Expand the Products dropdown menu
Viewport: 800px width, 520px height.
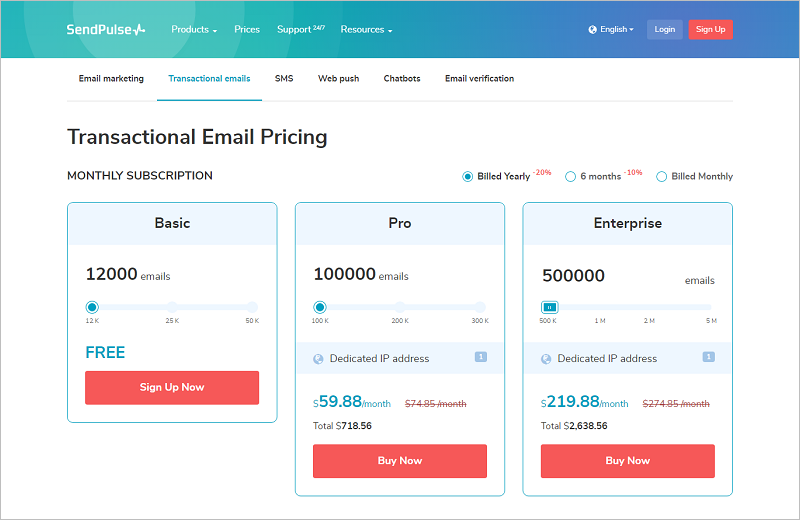pyautogui.click(x=194, y=30)
